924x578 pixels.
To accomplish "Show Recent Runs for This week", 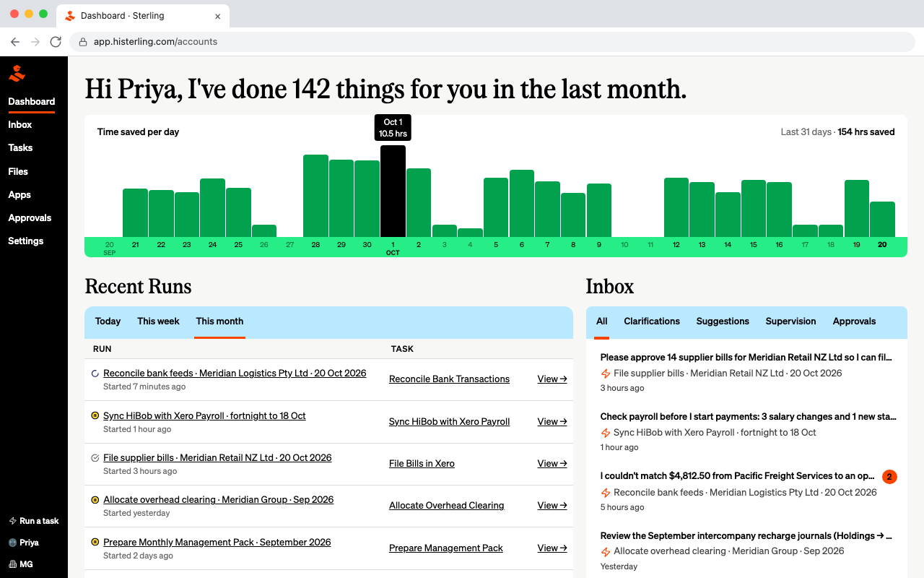I will (158, 322).
